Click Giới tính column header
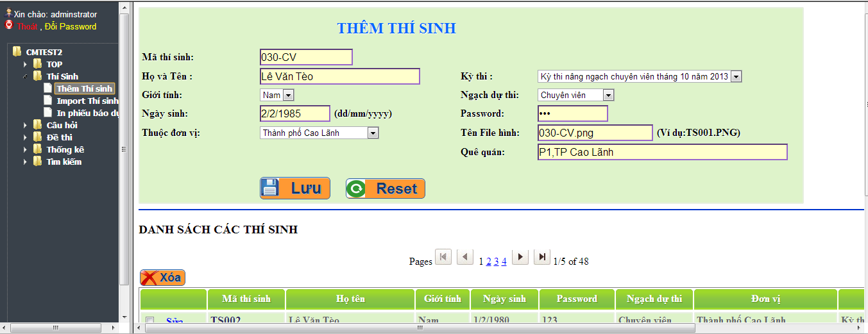Screen dimensions: 868x334 click(x=443, y=299)
